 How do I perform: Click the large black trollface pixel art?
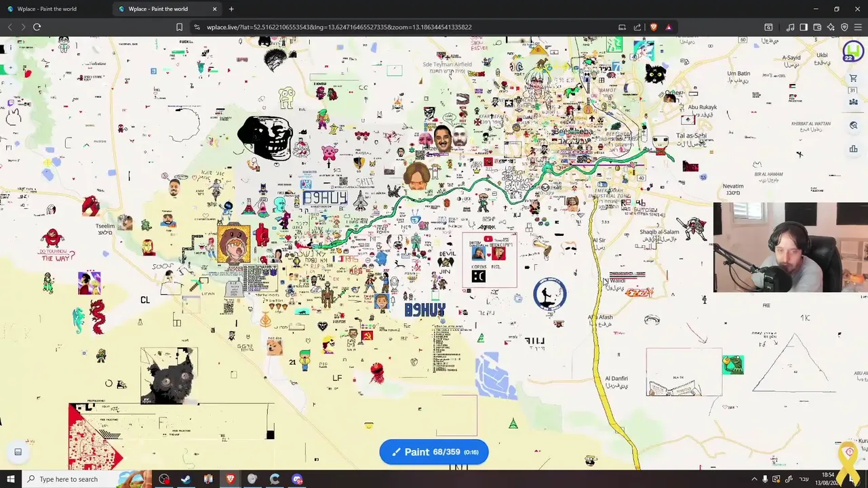(x=265, y=138)
